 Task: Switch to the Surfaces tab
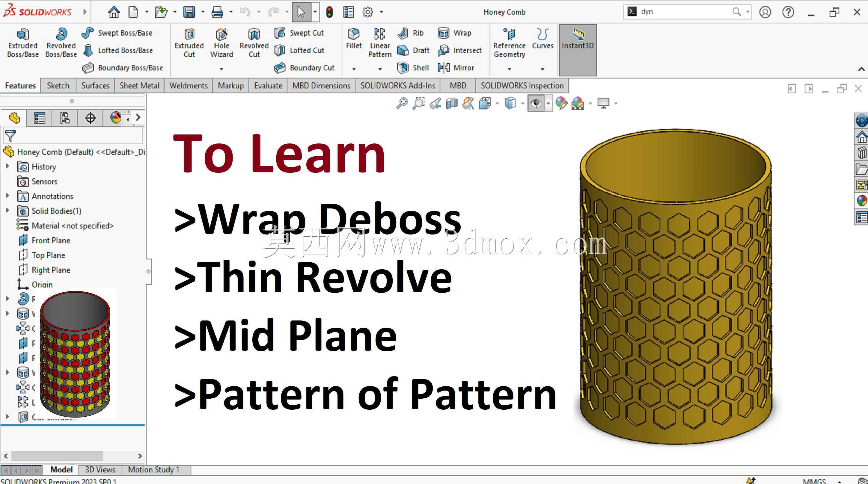(x=95, y=86)
